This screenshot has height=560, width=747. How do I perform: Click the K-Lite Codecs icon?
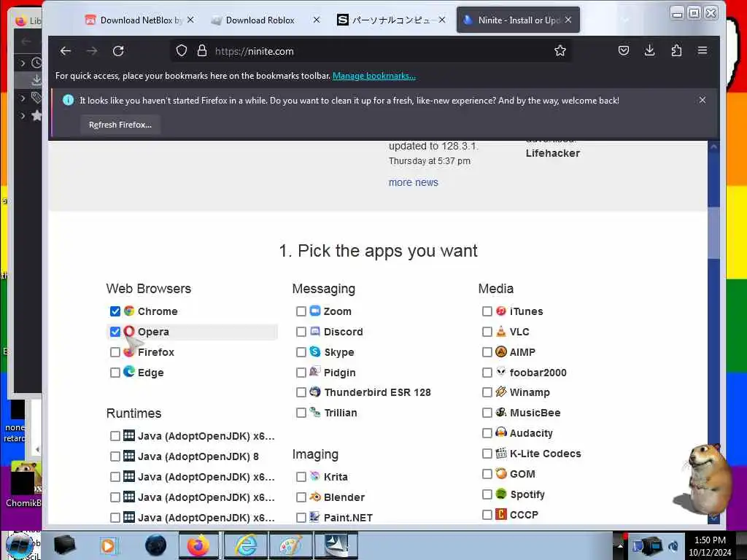[x=500, y=453]
